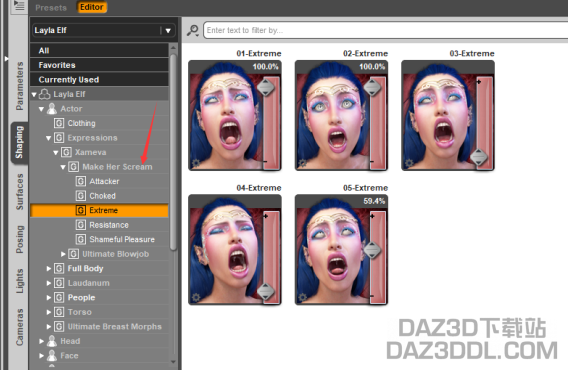This screenshot has height=370, width=568.
Task: Open the Surfaces side tab
Action: click(19, 192)
